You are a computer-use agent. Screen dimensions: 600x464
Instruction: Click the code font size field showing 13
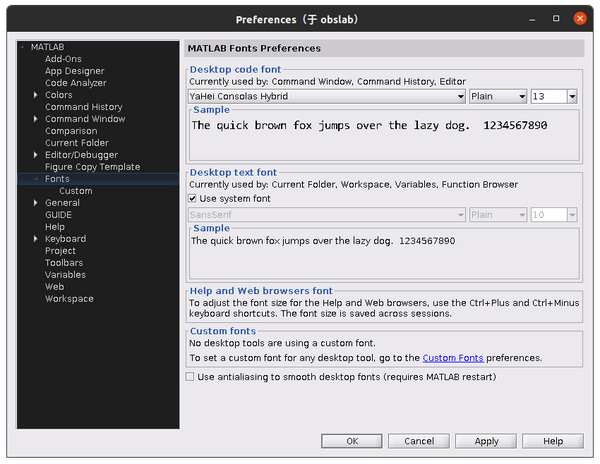pos(549,96)
